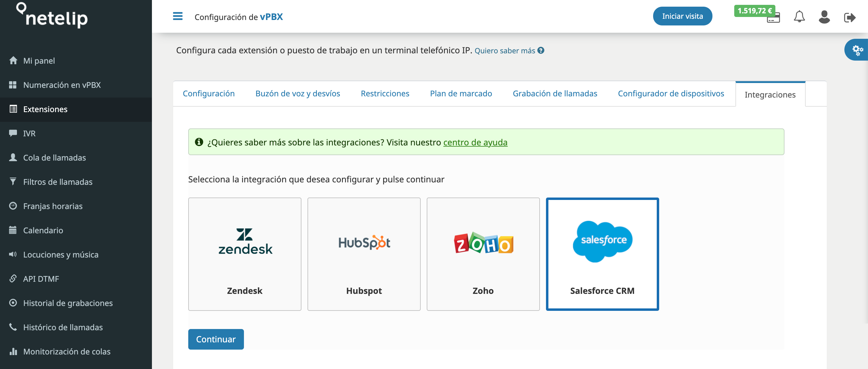Click the Mi panel home icon

13,60
